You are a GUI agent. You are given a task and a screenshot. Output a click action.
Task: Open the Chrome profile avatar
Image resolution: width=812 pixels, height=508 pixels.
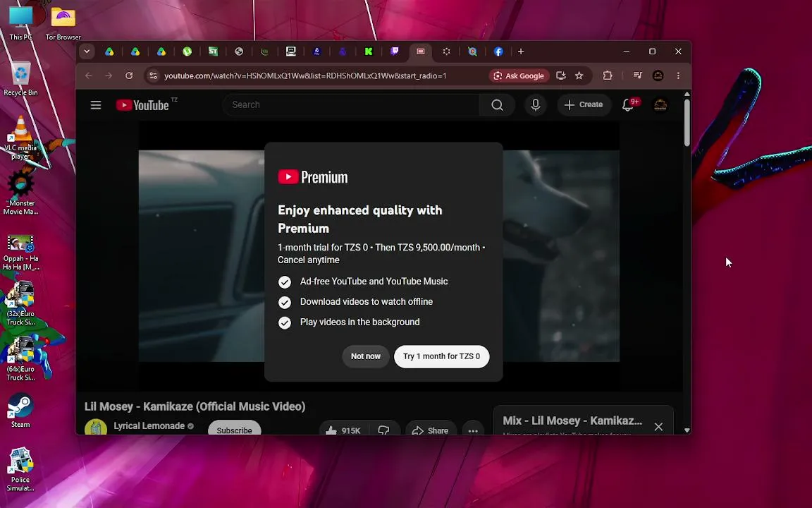point(658,75)
